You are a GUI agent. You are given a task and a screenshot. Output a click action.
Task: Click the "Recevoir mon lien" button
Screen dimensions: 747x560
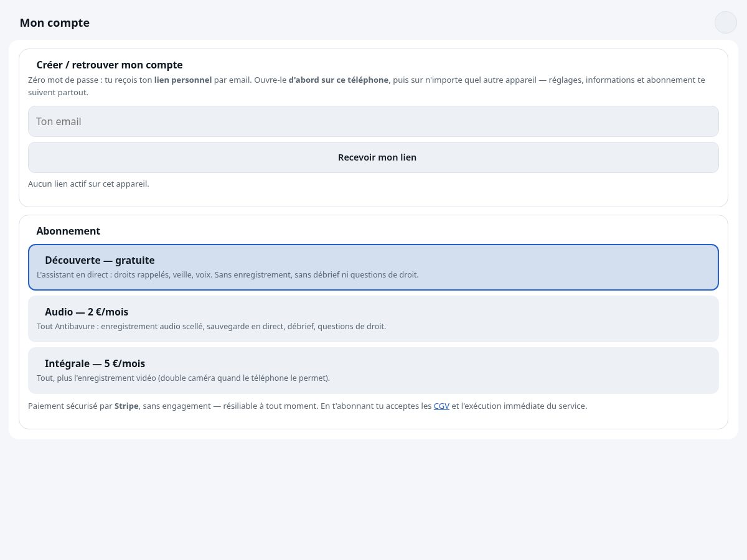(374, 157)
